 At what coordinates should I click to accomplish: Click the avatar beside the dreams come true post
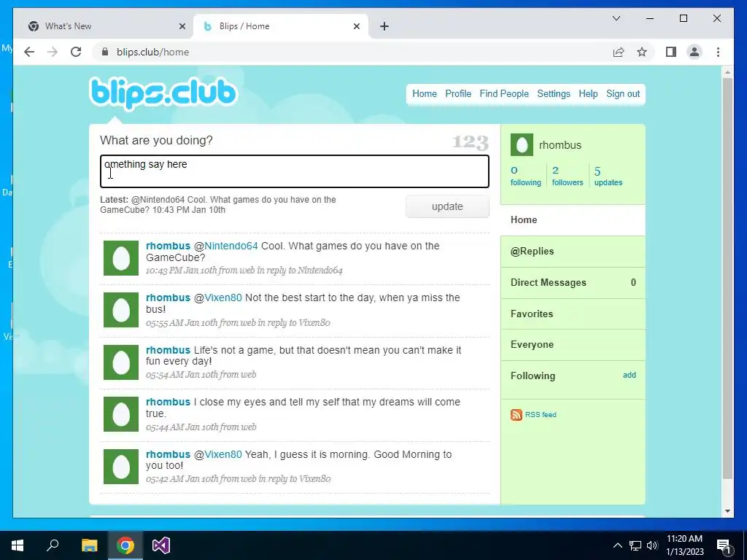121,414
